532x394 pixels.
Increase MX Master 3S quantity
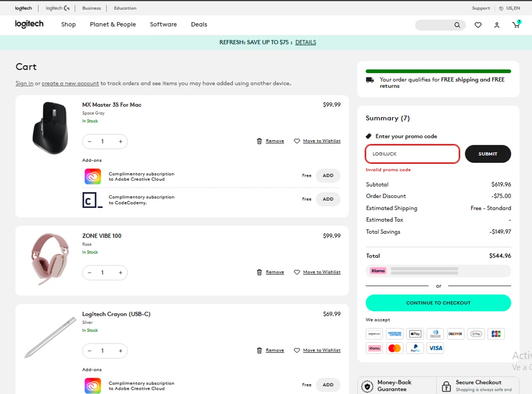click(121, 142)
